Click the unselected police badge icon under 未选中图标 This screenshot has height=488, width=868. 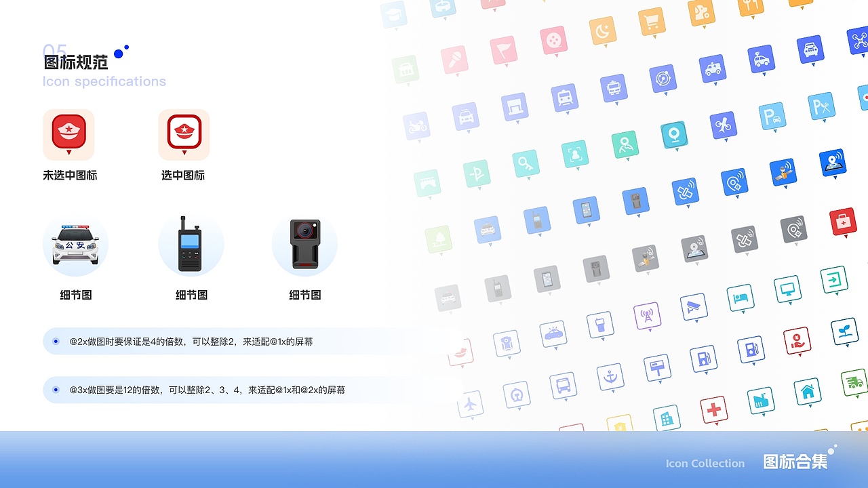point(69,134)
